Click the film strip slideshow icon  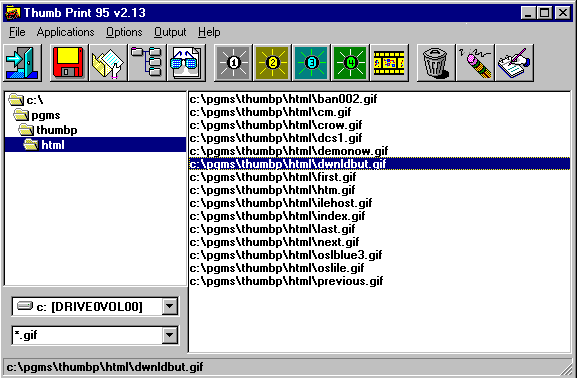389,63
